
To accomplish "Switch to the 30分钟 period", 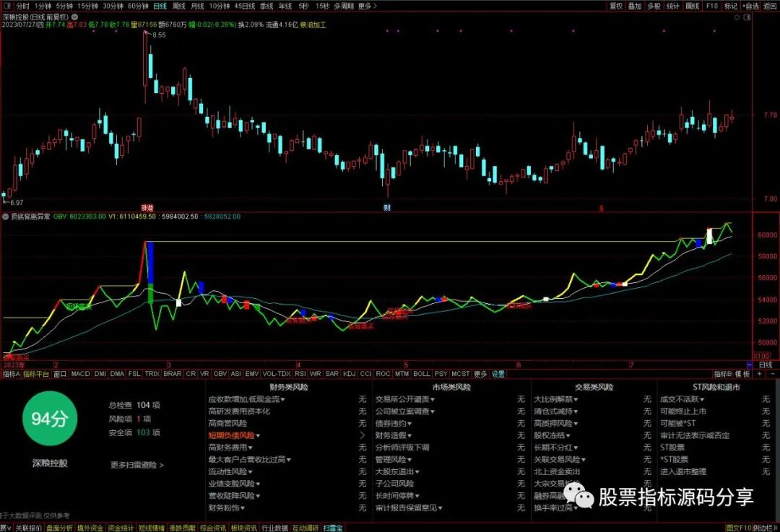I will point(113,6).
